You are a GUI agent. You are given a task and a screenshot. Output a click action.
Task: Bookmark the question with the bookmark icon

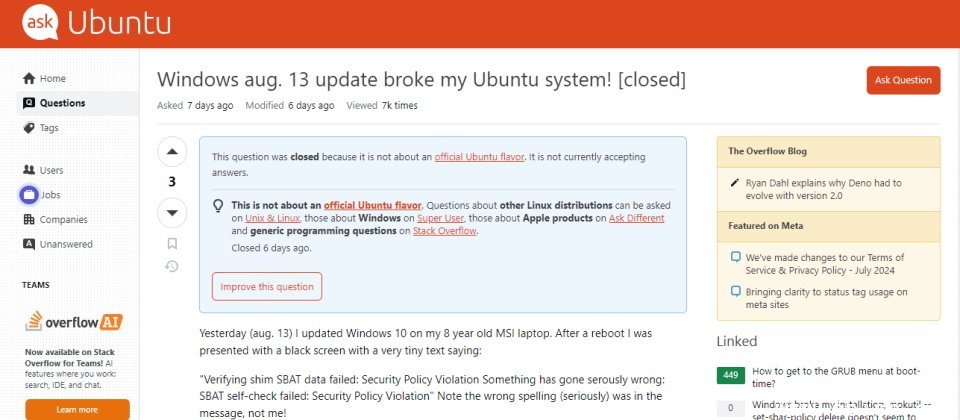coord(172,244)
